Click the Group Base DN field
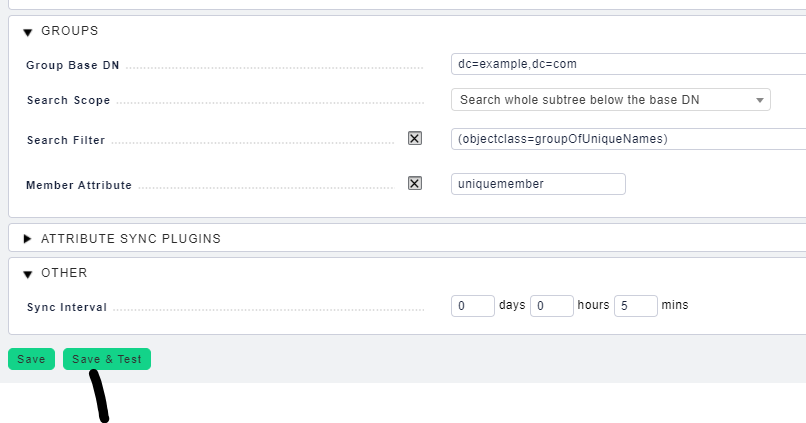Viewport: 806px width, 423px height. [629, 64]
